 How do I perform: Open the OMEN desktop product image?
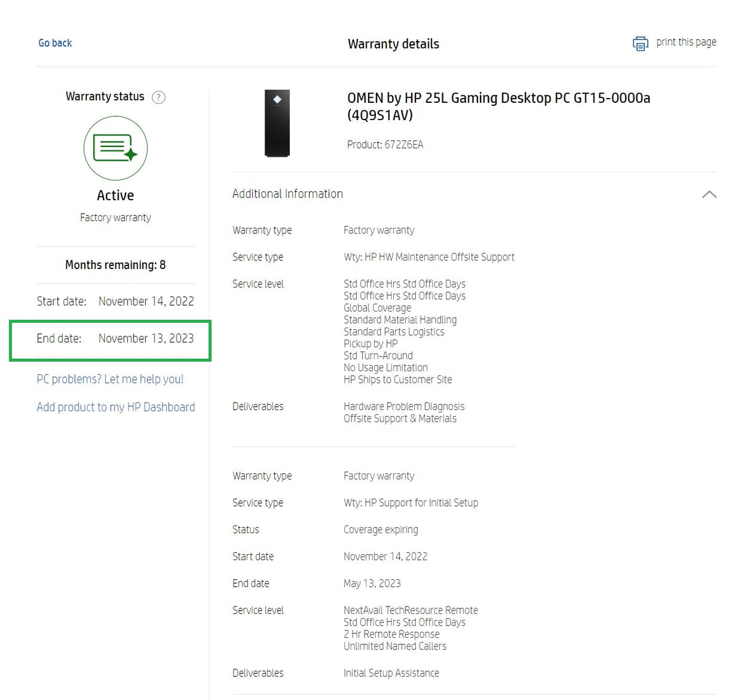pos(278,123)
